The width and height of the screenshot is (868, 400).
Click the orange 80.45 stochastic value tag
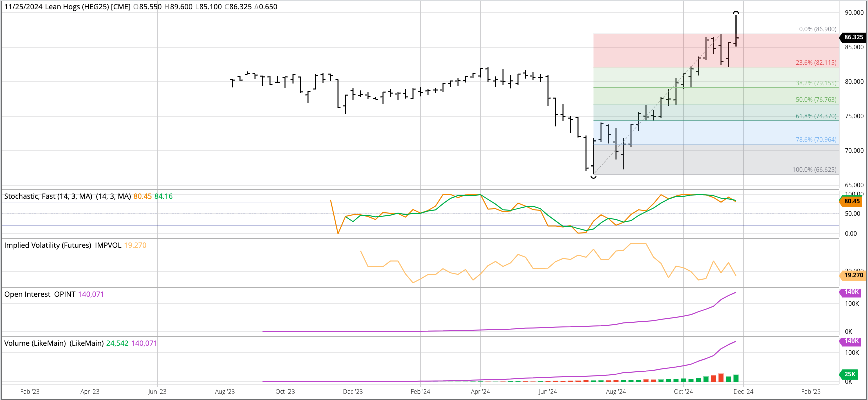(851, 201)
